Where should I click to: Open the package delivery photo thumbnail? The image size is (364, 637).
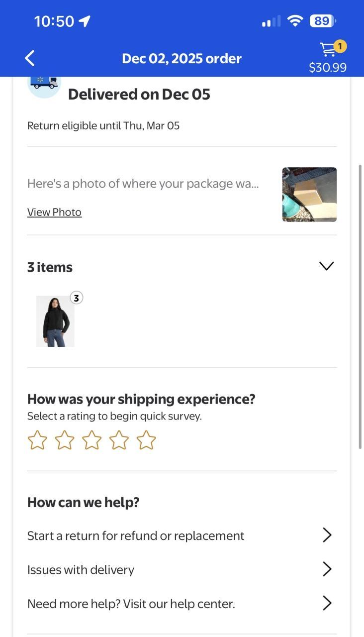coord(309,194)
